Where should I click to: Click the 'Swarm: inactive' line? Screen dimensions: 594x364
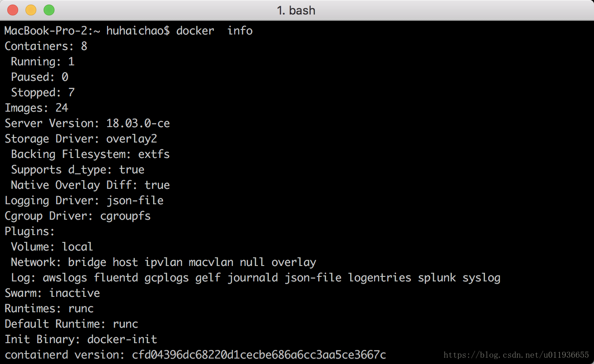point(52,293)
